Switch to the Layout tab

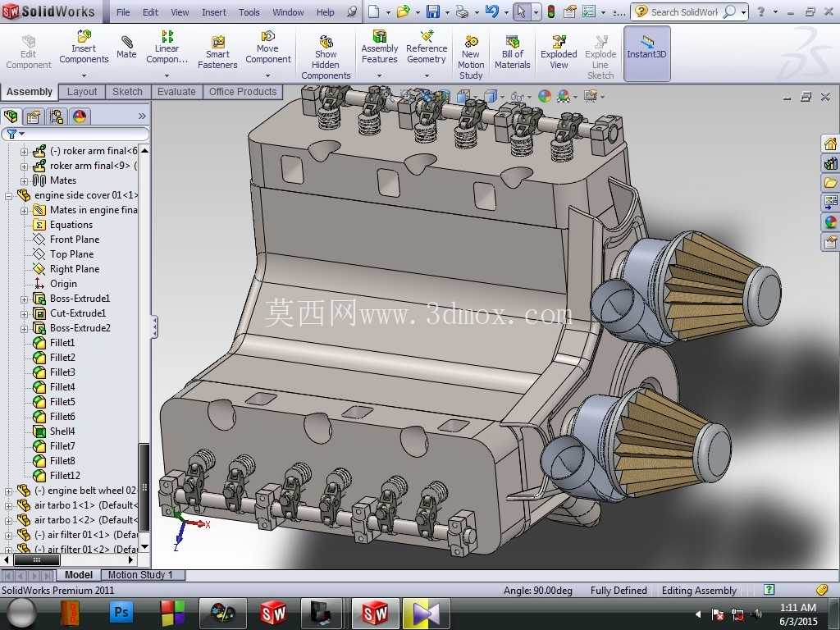pyautogui.click(x=82, y=92)
